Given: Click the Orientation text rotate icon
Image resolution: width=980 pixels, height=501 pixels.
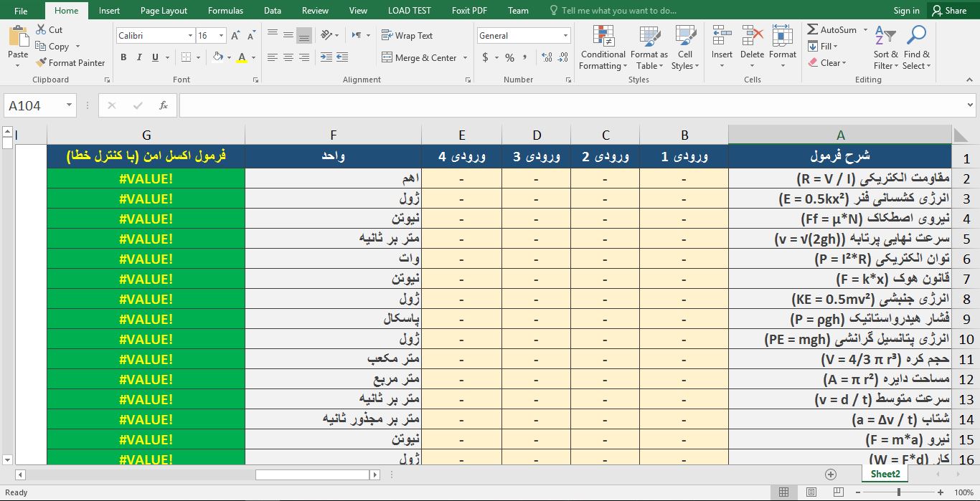Looking at the screenshot, I should (x=326, y=34).
